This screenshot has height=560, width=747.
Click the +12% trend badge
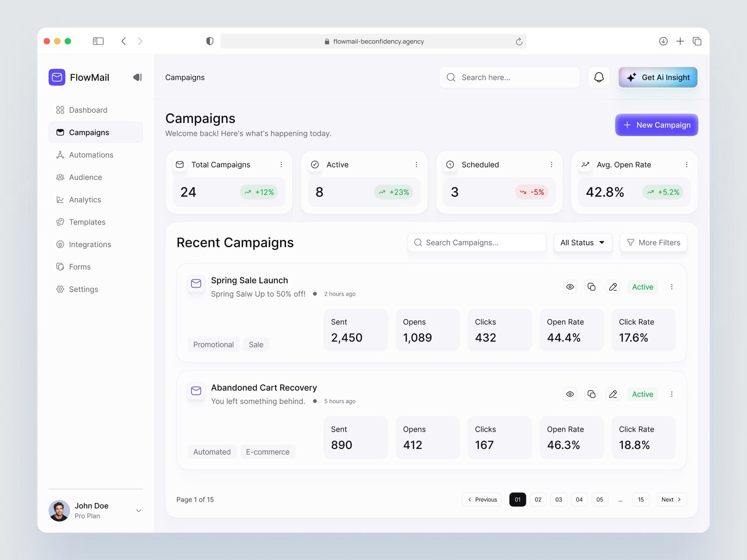click(259, 192)
